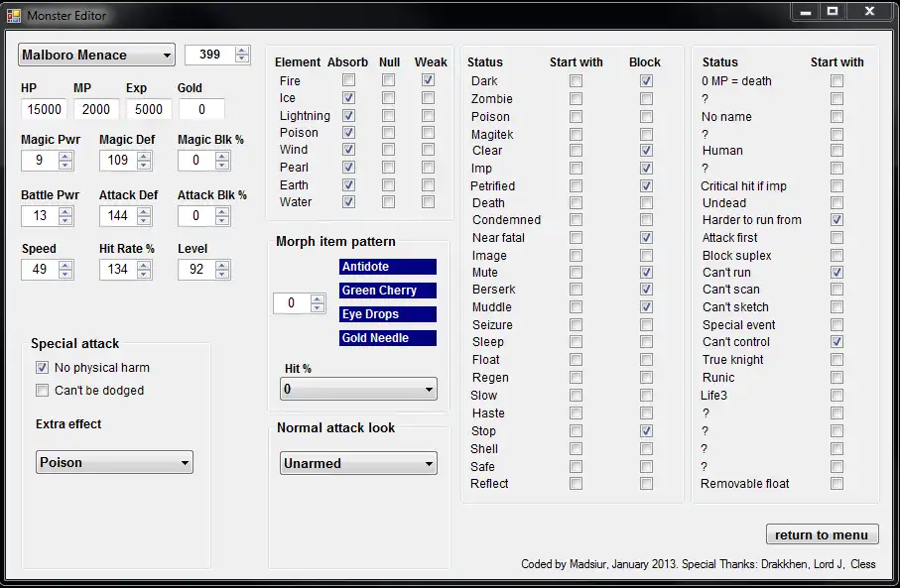The width and height of the screenshot is (900, 588).
Task: Check Lightning Null checkbox
Action: [389, 115]
